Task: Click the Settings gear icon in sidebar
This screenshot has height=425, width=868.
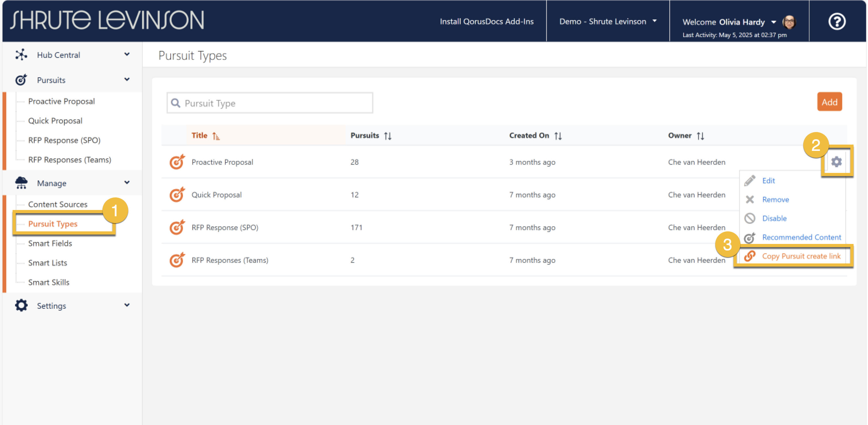Action: pyautogui.click(x=21, y=305)
